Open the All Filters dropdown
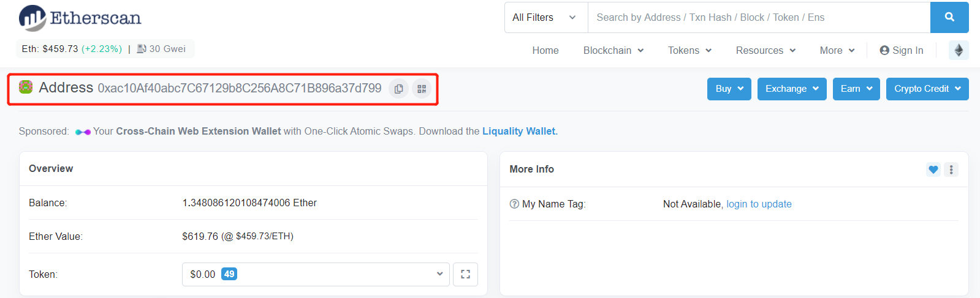This screenshot has width=980, height=298. click(546, 17)
